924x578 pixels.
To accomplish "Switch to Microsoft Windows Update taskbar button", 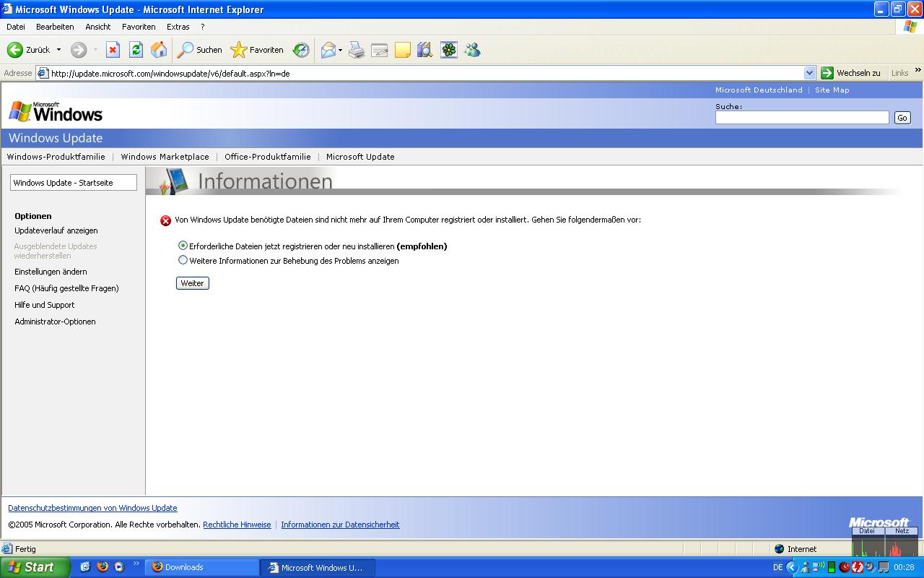I will (318, 567).
